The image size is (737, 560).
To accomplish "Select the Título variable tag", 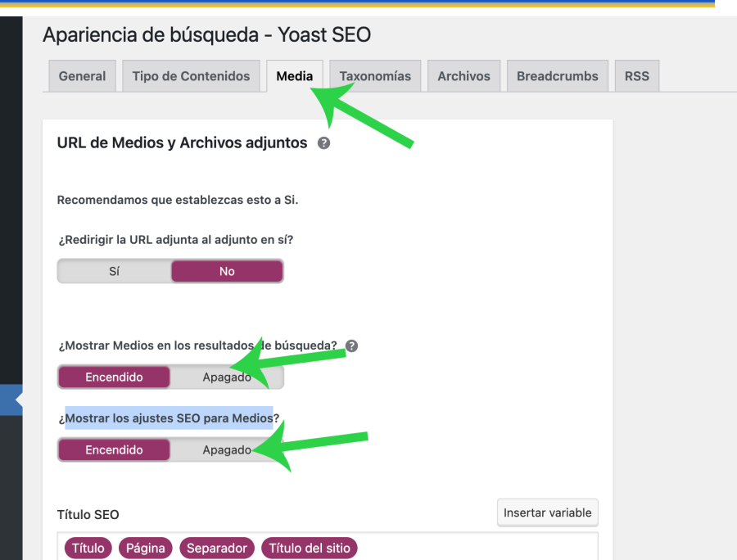I will (88, 549).
